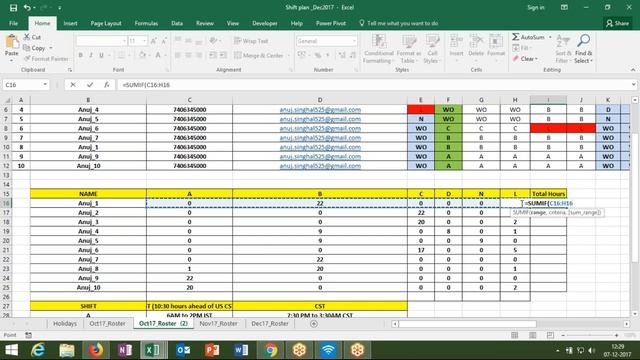This screenshot has height=360, width=640.
Task: Click Format Painter brush icon
Action: pos(27,59)
